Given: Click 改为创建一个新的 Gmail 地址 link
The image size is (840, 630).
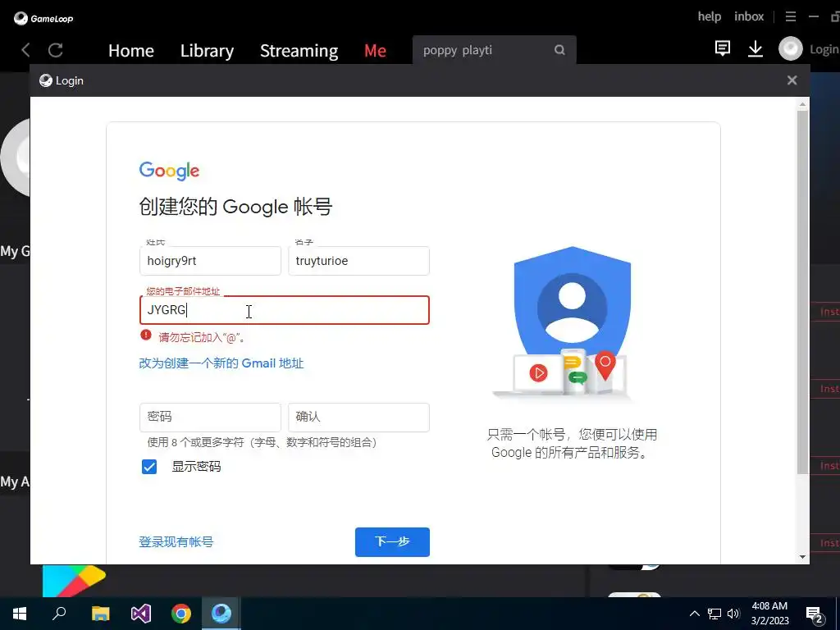Looking at the screenshot, I should click(221, 363).
